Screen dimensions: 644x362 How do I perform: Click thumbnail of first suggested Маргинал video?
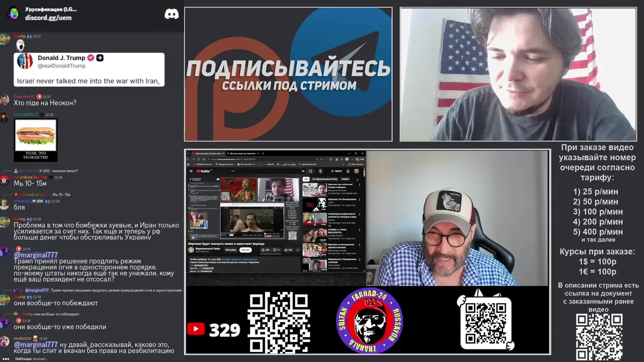click(x=314, y=190)
